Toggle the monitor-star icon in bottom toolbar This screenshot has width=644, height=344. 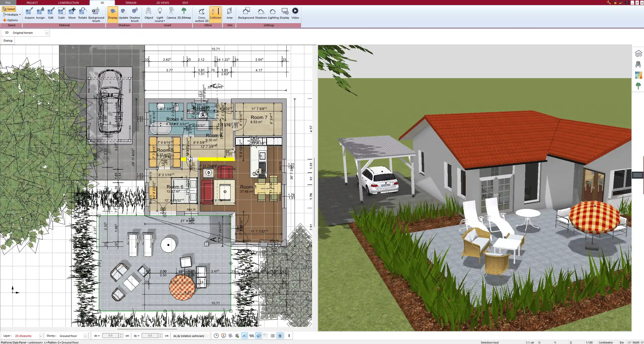223,336
